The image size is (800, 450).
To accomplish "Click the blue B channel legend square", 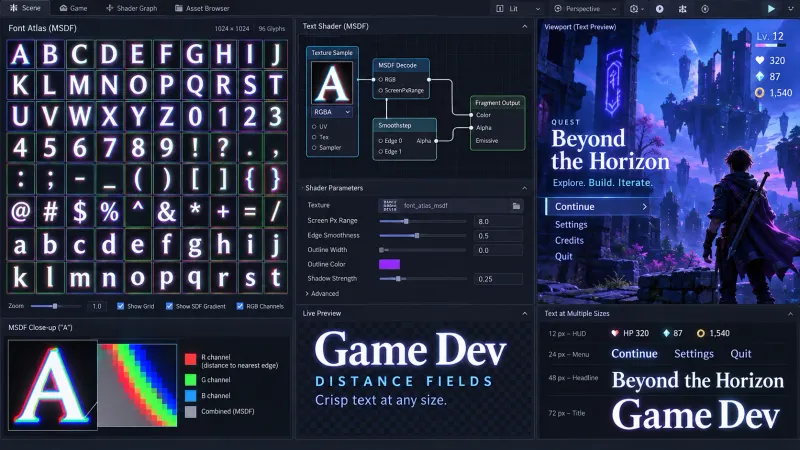I will tap(190, 395).
